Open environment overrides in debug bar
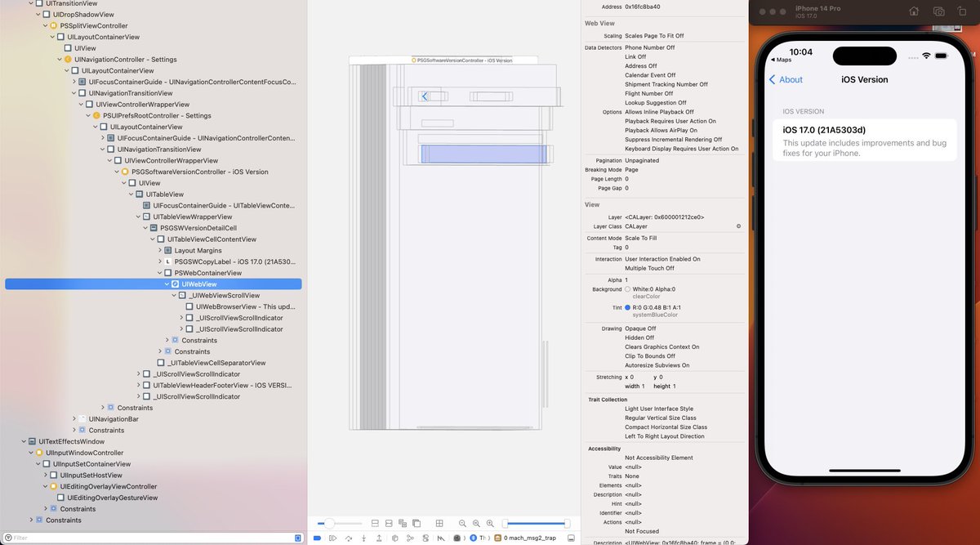980x545 pixels. [x=425, y=538]
